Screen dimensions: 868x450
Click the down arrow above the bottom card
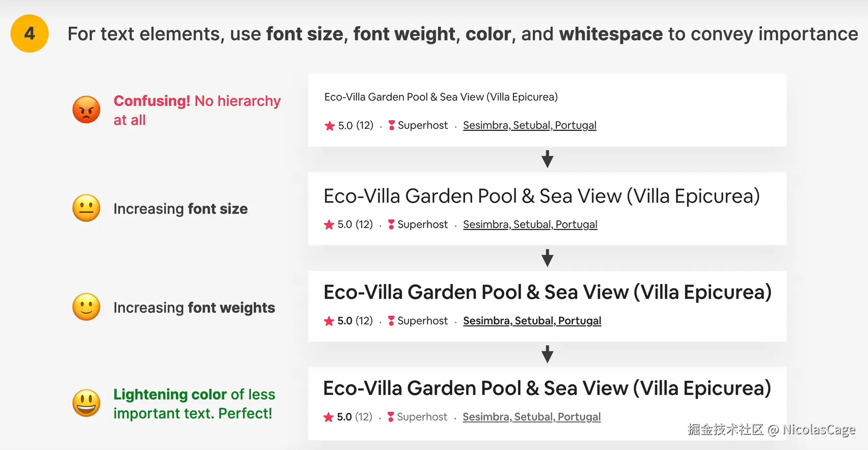[548, 354]
